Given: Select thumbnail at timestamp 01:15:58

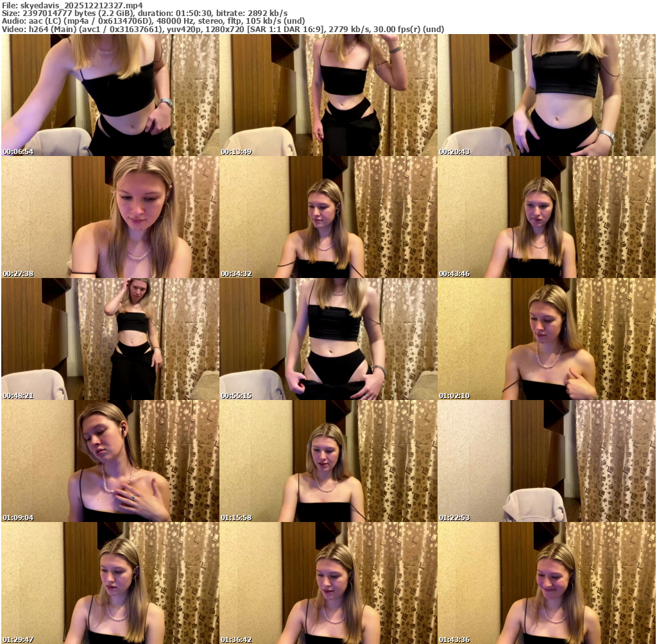Looking at the screenshot, I should (x=328, y=461).
